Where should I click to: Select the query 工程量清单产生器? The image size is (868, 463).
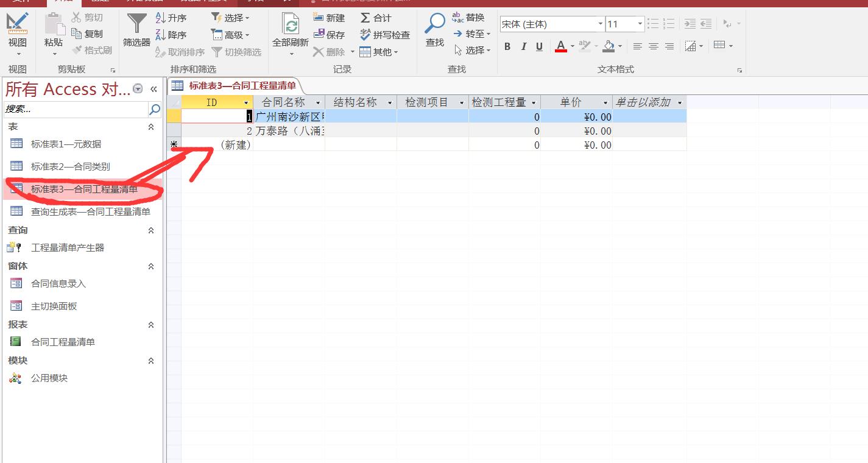click(82, 247)
